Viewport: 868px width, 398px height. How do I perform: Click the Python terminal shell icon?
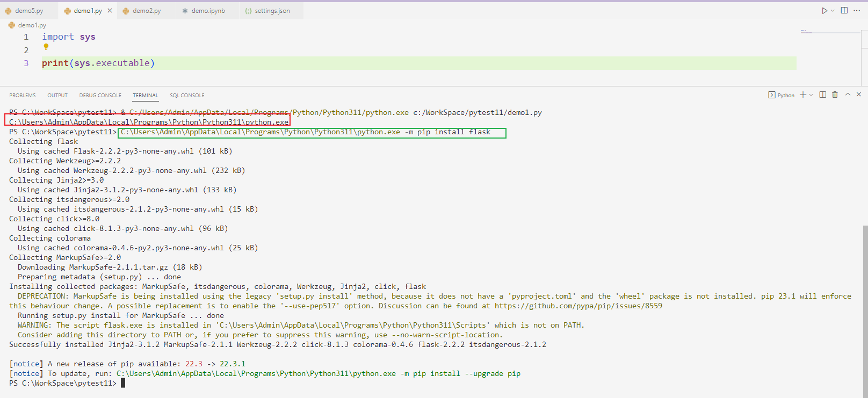pos(772,95)
